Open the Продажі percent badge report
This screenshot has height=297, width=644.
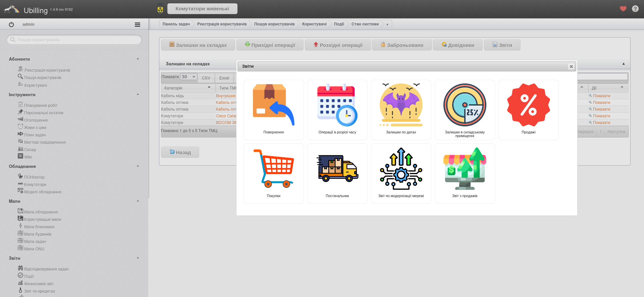coord(528,105)
